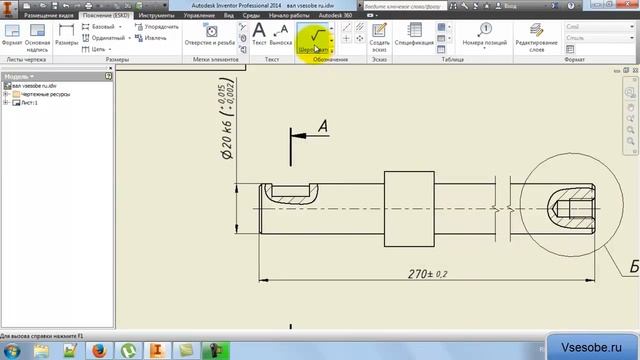Expand the Базовый dimension dropdown arrow
640x360 pixels.
pyautogui.click(x=120, y=27)
